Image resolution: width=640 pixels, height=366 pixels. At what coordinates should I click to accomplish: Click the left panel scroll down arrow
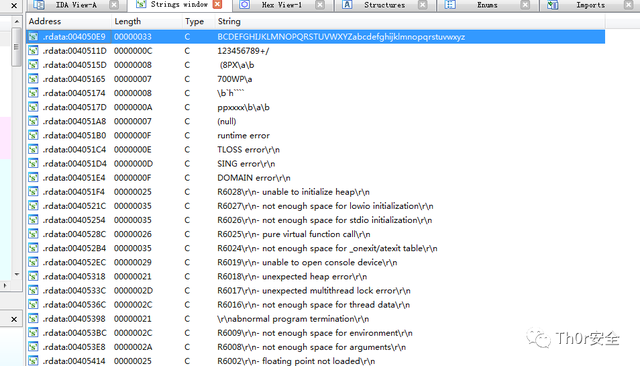[x=16, y=274]
